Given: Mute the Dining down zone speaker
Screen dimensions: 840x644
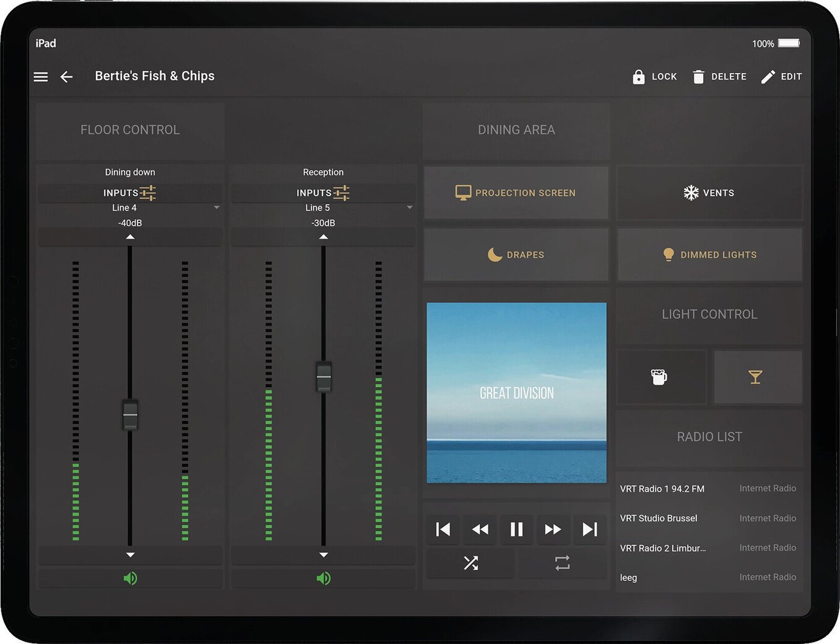Looking at the screenshot, I should point(130,578).
